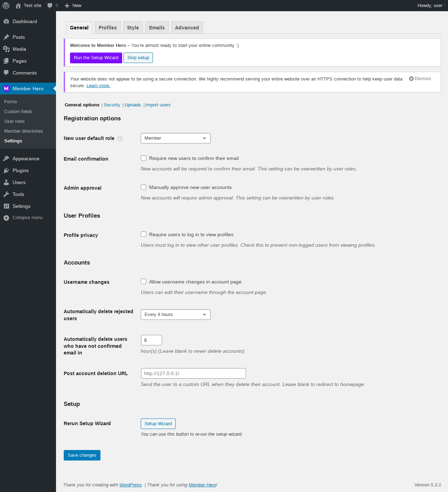Switch to the Emails tab
Image resolution: width=448 pixels, height=492 pixels.
click(x=157, y=28)
